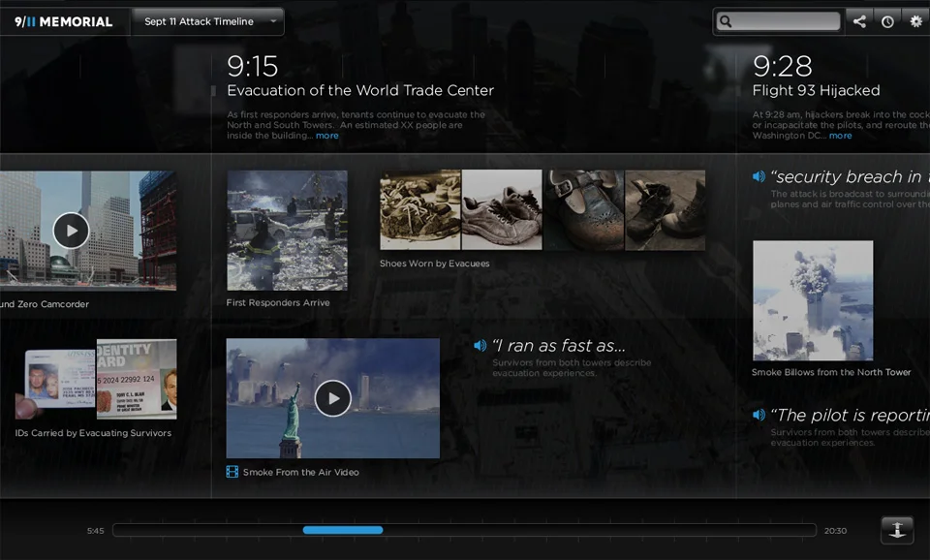Open the 'I ran as fast as...' quote

coord(559,346)
